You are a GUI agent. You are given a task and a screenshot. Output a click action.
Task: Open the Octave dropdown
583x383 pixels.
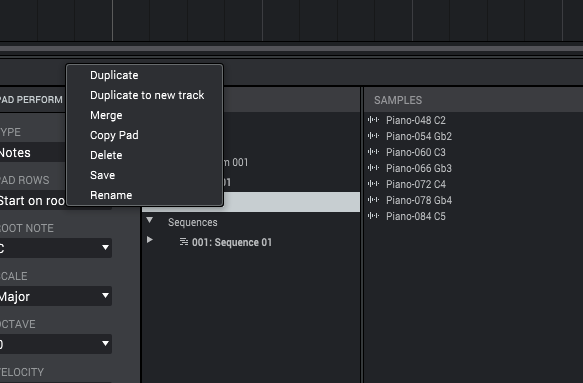point(55,344)
